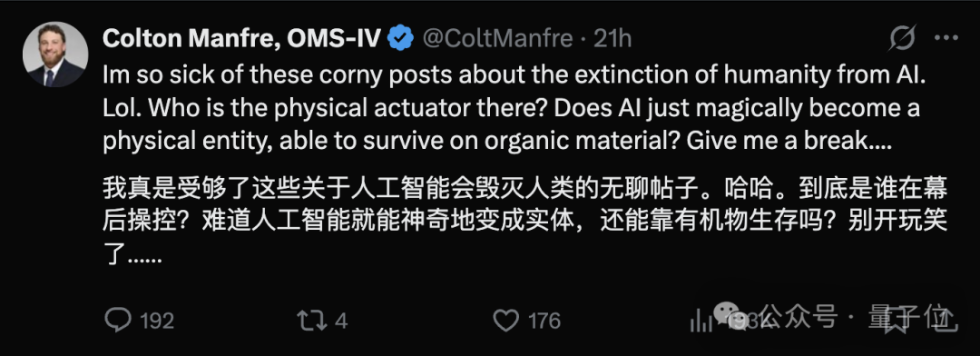Click the share post icon
This screenshot has height=356, width=980.
pos(946,321)
